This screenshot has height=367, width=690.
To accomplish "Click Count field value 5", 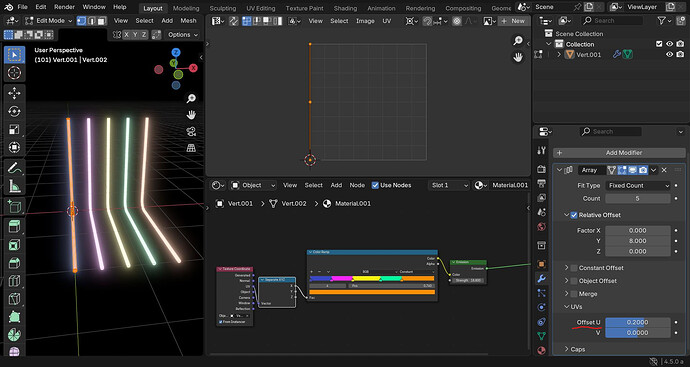I will 638,198.
